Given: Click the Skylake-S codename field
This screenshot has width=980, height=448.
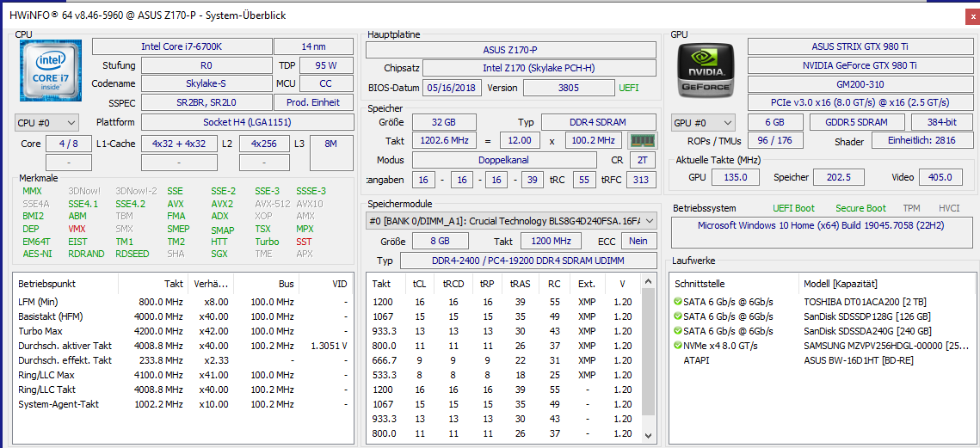Looking at the screenshot, I should coord(206,83).
